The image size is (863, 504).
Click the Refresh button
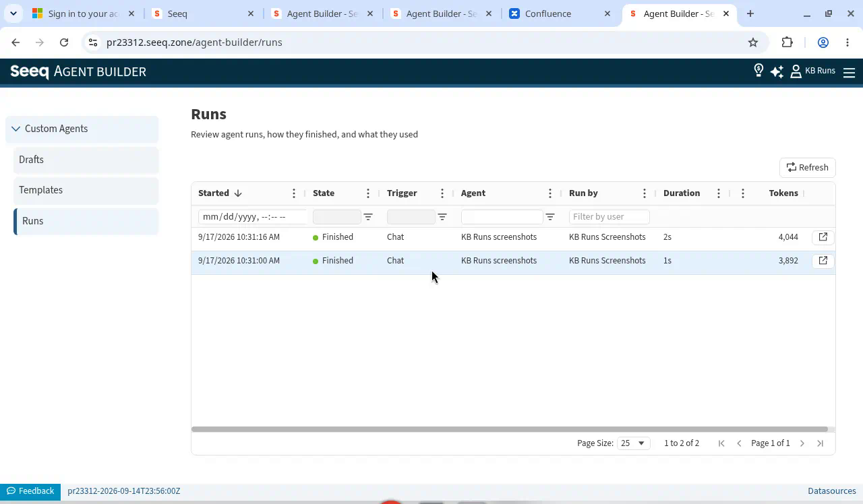pyautogui.click(x=808, y=168)
